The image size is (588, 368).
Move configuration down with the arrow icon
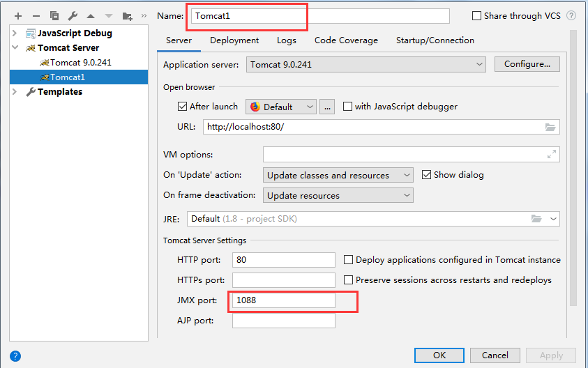(109, 16)
